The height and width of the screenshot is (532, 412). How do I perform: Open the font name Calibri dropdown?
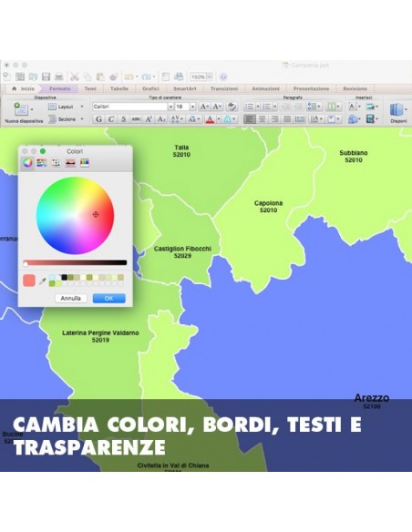tap(170, 107)
